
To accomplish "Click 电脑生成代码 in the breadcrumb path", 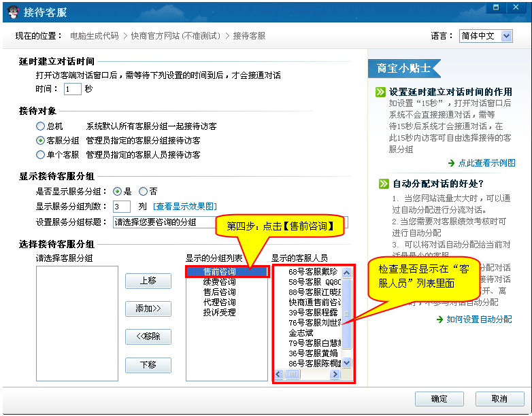I will [94, 36].
